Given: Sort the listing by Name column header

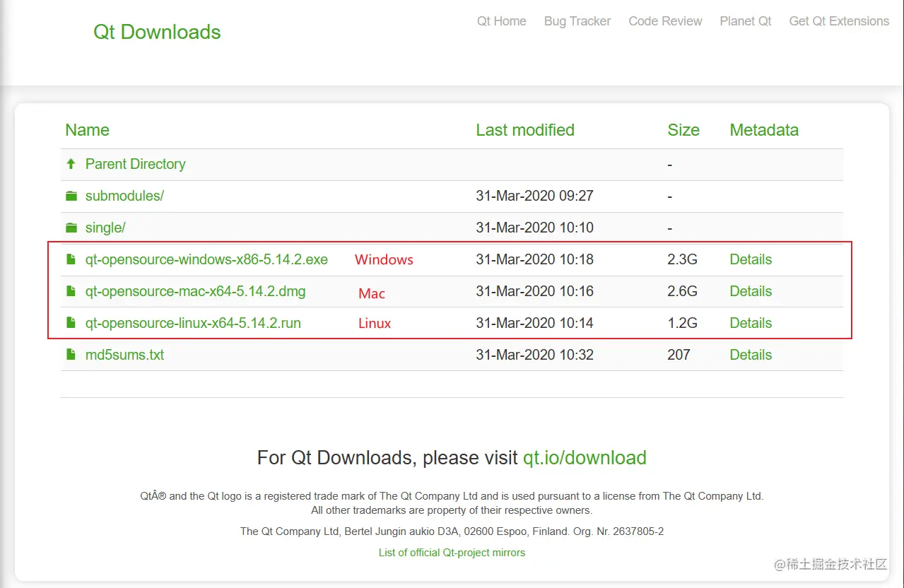Looking at the screenshot, I should (87, 130).
